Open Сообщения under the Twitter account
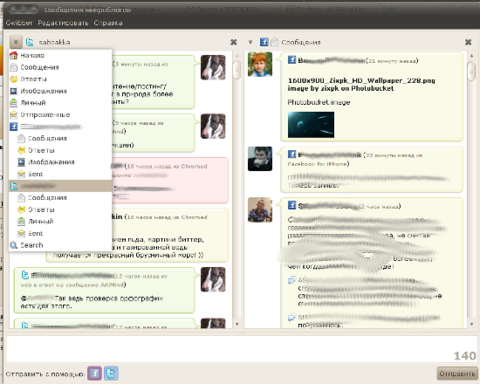The width and height of the screenshot is (480, 384). [60, 198]
